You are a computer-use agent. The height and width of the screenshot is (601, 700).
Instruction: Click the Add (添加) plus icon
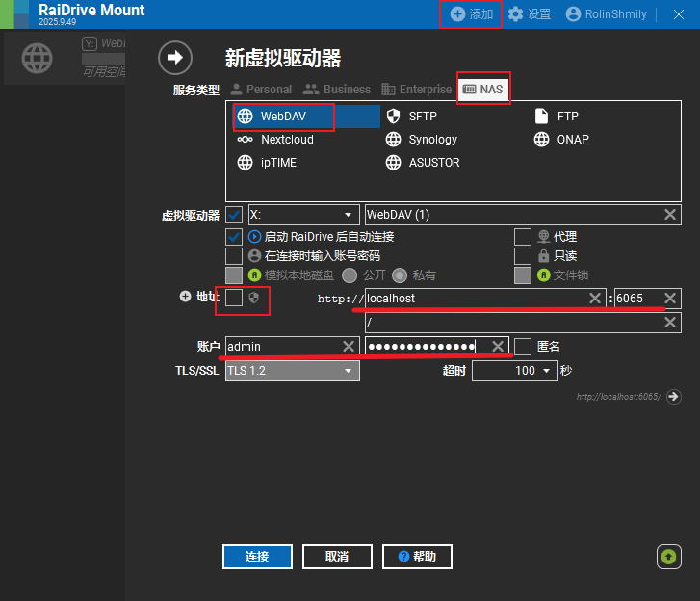pos(457,14)
